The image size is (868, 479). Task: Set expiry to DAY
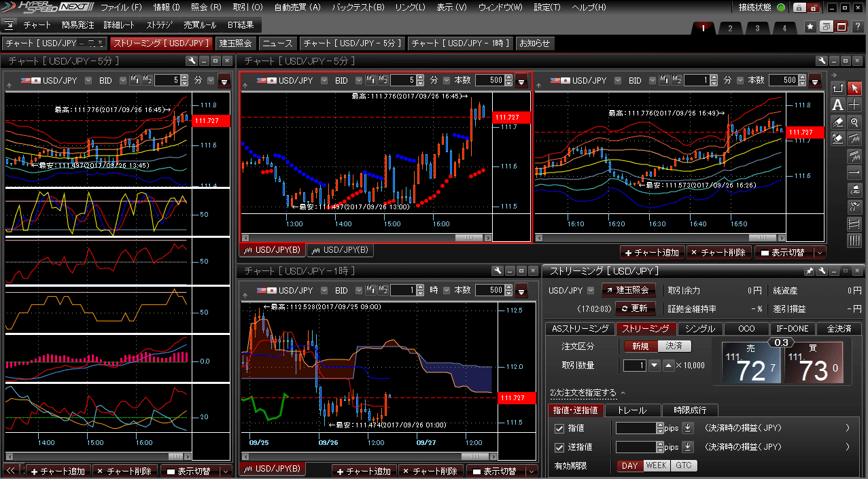tap(630, 466)
